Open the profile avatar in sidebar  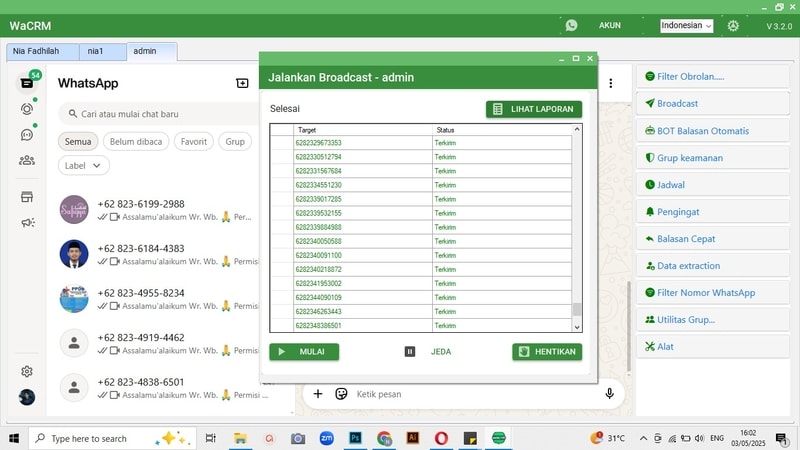(x=27, y=397)
